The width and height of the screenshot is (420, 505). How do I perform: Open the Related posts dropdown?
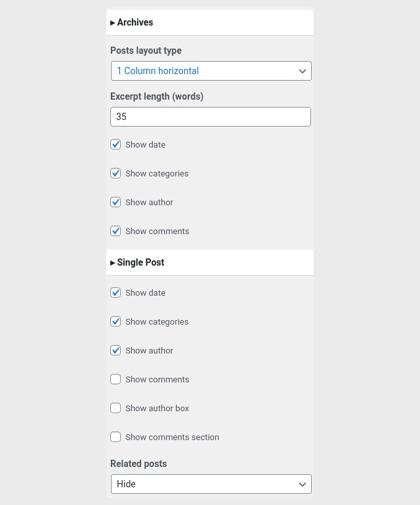pyautogui.click(x=211, y=484)
